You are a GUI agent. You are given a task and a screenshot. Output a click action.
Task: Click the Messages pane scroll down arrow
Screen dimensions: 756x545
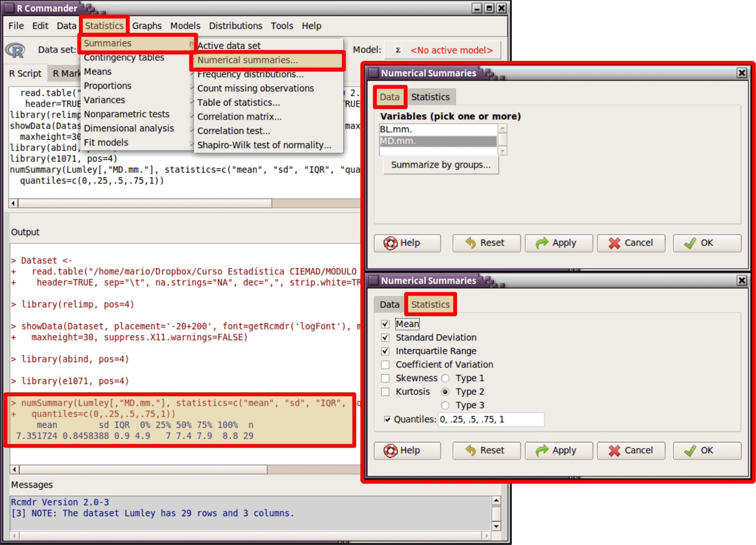[x=496, y=526]
